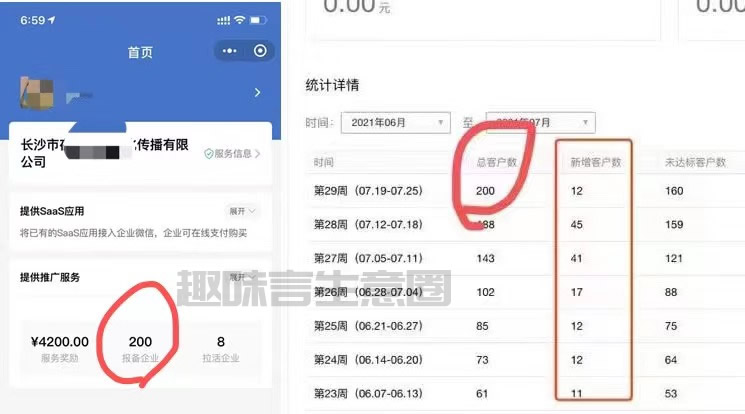Click new customers value 41 in 第27周 row

[x=576, y=258]
